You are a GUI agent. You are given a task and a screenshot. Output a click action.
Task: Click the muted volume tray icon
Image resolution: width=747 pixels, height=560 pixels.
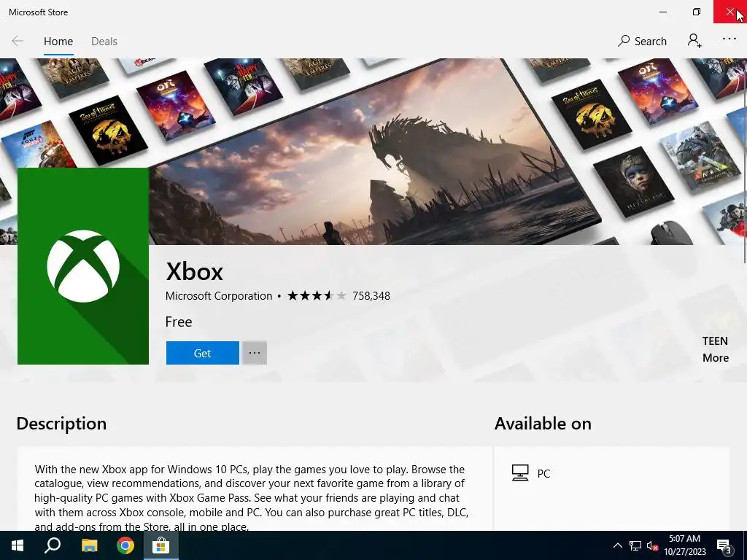click(x=652, y=545)
